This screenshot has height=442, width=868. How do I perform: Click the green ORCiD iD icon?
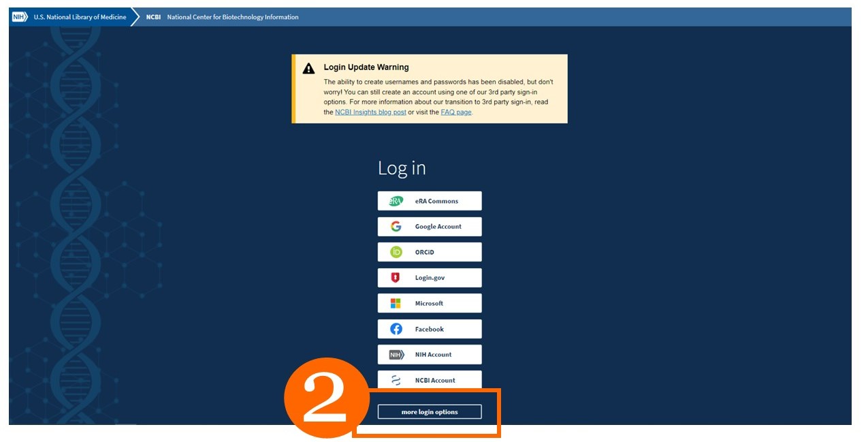(x=396, y=251)
